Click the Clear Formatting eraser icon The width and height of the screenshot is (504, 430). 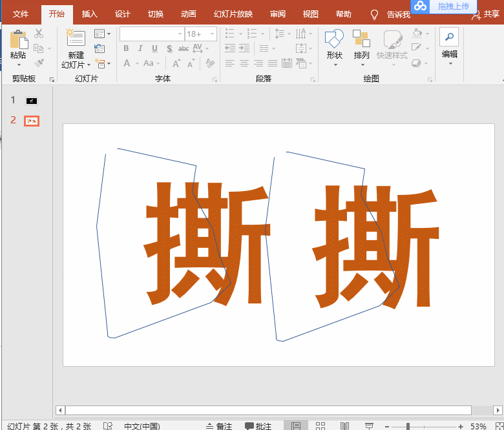click(210, 63)
